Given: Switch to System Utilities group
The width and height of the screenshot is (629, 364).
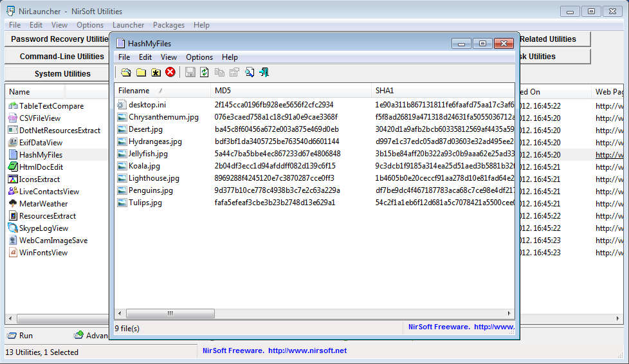Looking at the screenshot, I should pyautogui.click(x=57, y=74).
